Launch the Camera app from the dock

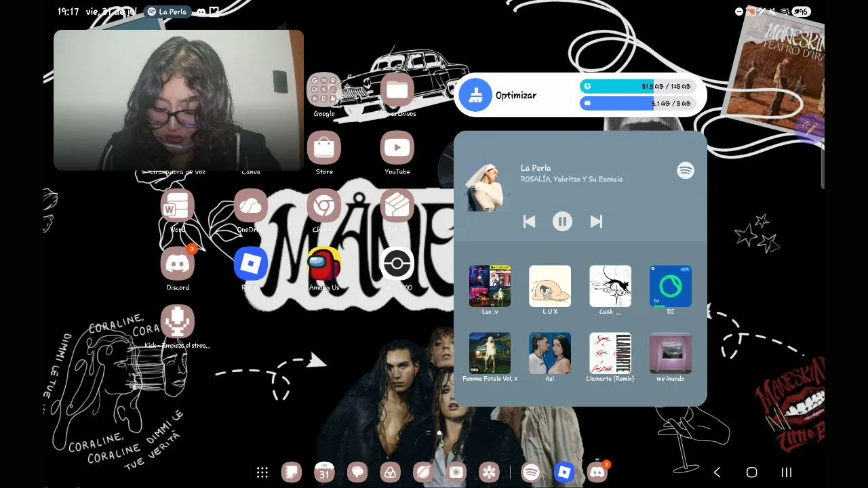(456, 472)
